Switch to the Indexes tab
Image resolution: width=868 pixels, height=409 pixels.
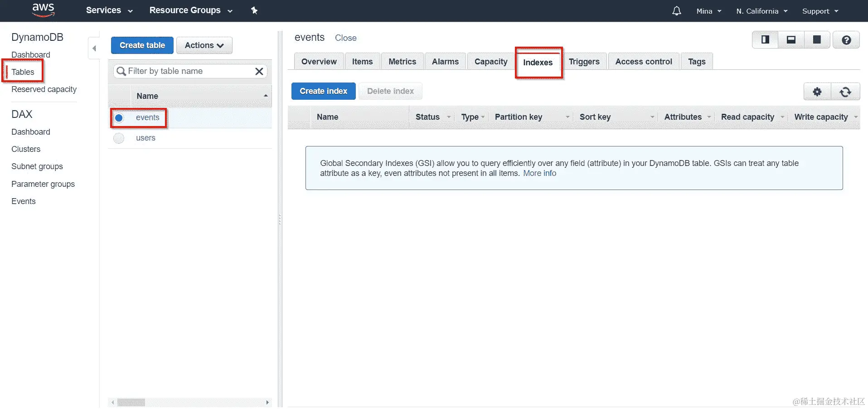(538, 63)
